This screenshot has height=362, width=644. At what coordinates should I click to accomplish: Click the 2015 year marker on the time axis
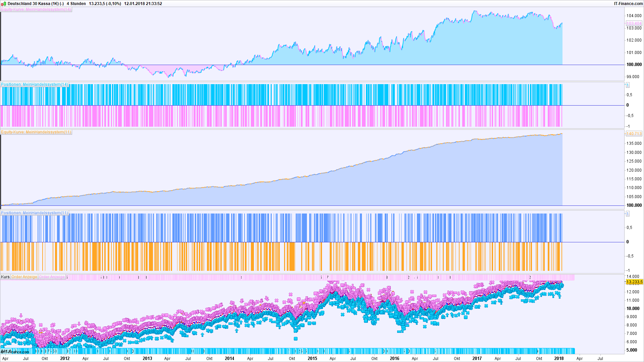(x=312, y=358)
